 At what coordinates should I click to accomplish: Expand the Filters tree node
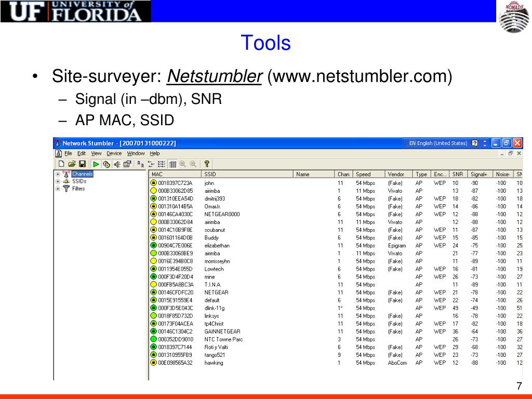point(58,189)
